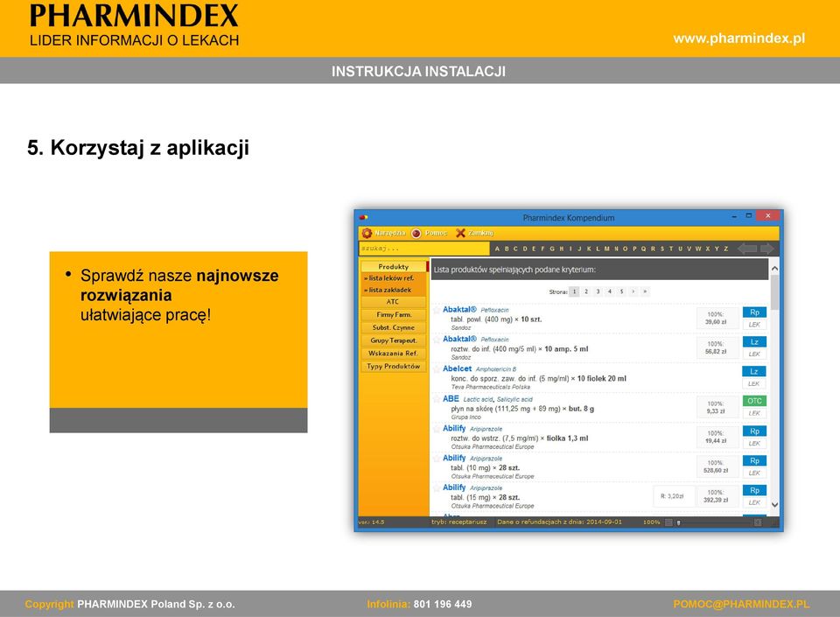Click the single-arrow next page button
The image size is (840, 617).
pyautogui.click(x=633, y=292)
